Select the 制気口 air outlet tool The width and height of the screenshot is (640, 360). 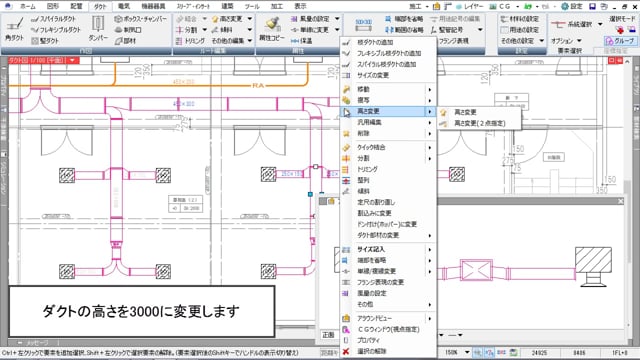[128, 30]
